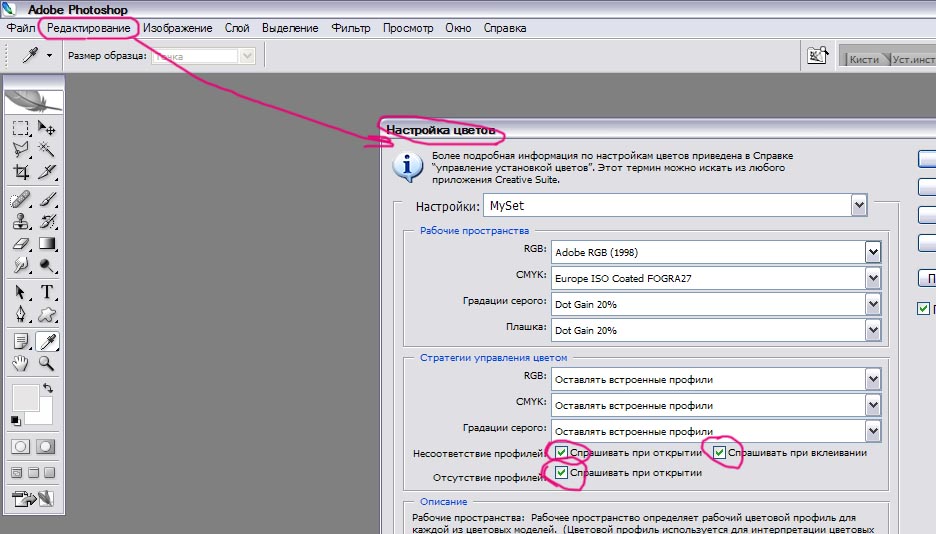Viewport: 936px width, 534px height.
Task: Swap foreground and background colors
Action: [x=48, y=388]
